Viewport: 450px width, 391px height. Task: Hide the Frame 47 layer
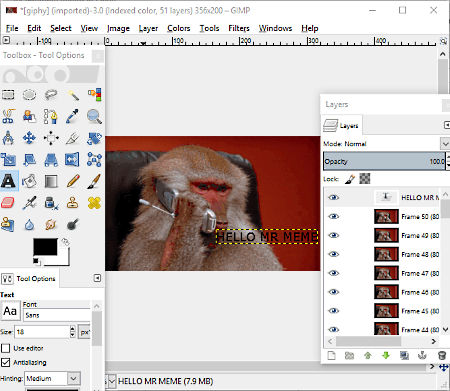pyautogui.click(x=333, y=273)
